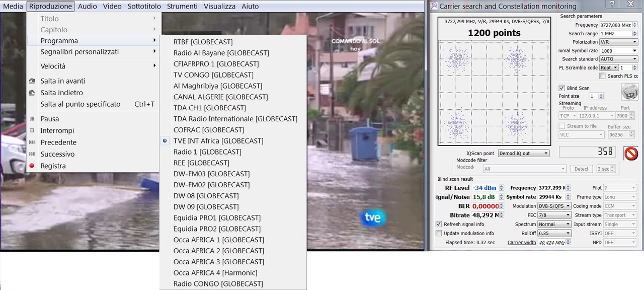The height and width of the screenshot is (290, 644).
Task: Open the minimal Symbol rate 1000 dropdown
Action: pos(618,50)
